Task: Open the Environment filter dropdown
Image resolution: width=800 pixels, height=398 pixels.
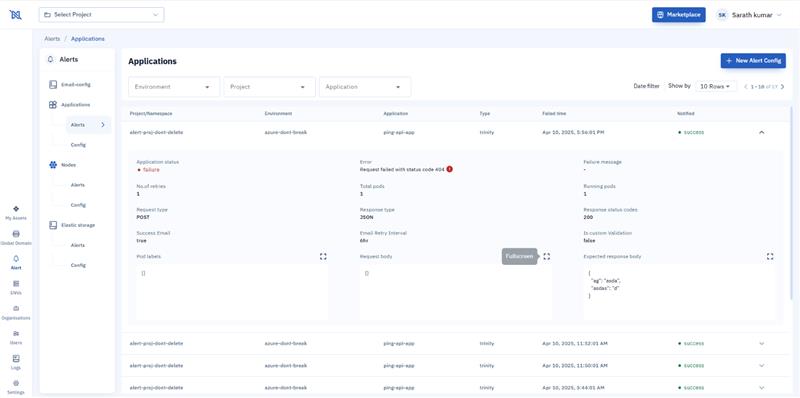Action: click(x=174, y=87)
